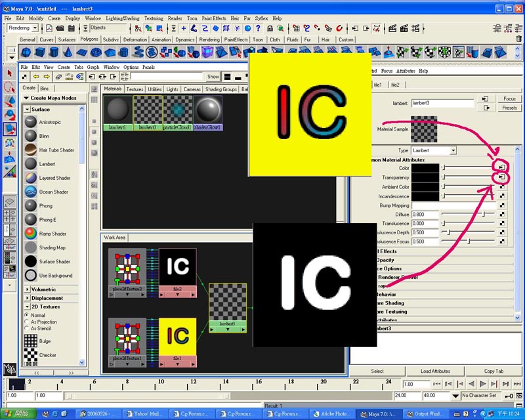Open the Paint Effects menu
This screenshot has width=525, height=420.
[214, 18]
